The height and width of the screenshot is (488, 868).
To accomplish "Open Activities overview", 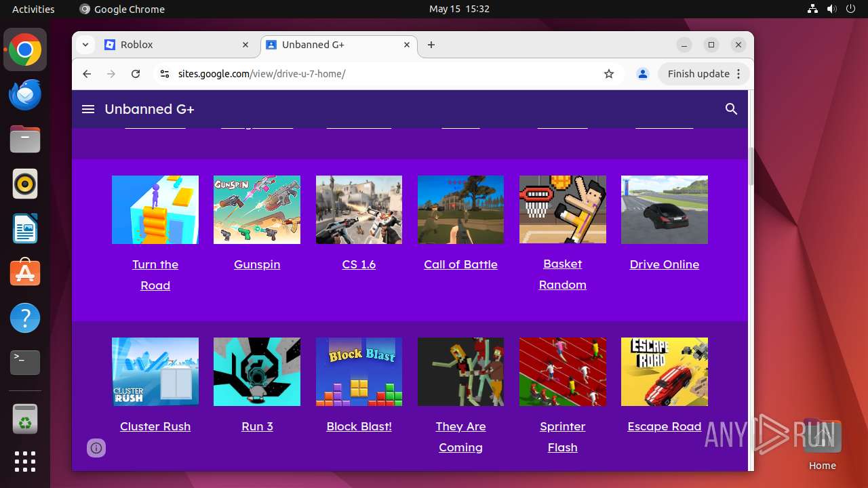I will 33,9.
